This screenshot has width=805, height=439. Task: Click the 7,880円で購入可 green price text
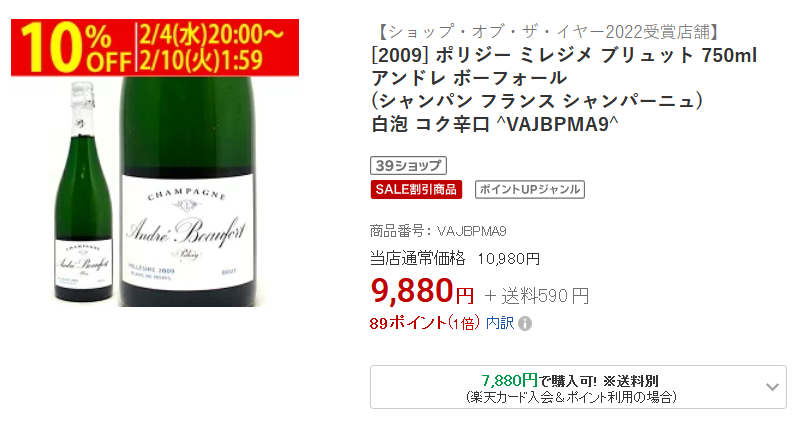click(x=539, y=380)
